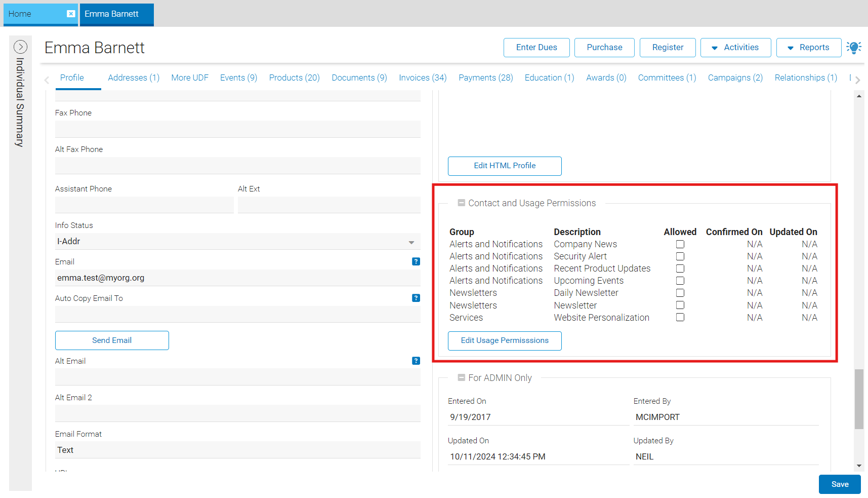Open the Awards (0) tab
This screenshot has height=498, width=868.
point(606,78)
